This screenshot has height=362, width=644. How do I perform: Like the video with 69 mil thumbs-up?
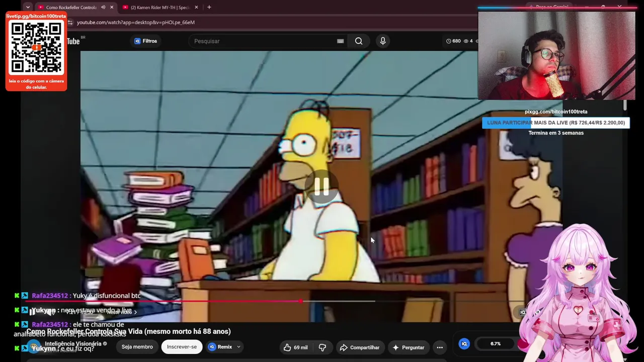point(296,347)
